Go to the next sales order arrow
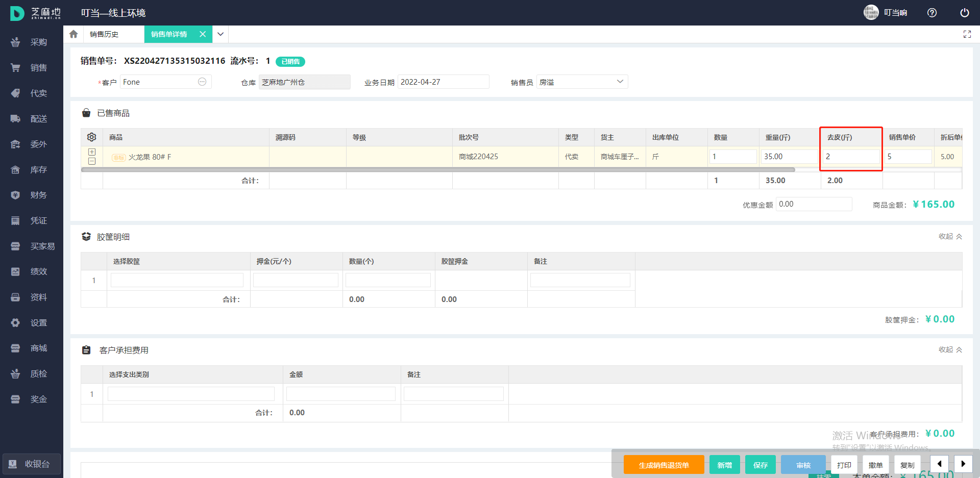The width and height of the screenshot is (980, 478). [x=963, y=464]
